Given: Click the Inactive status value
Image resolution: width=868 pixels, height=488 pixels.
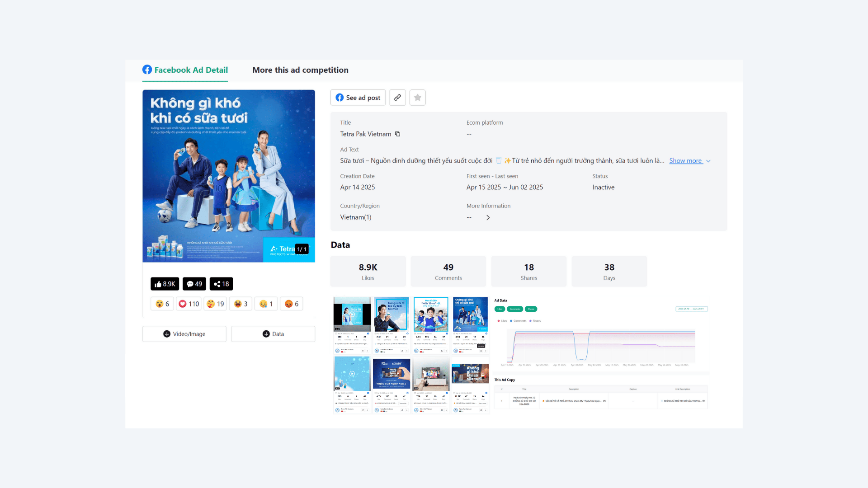Looking at the screenshot, I should click(x=604, y=188).
